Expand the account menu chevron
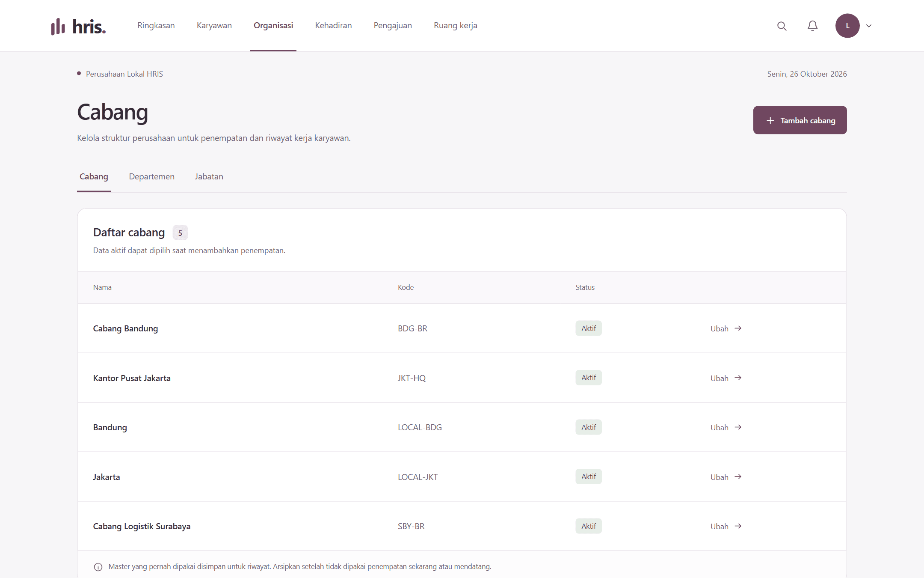Image resolution: width=924 pixels, height=578 pixels. point(869,26)
